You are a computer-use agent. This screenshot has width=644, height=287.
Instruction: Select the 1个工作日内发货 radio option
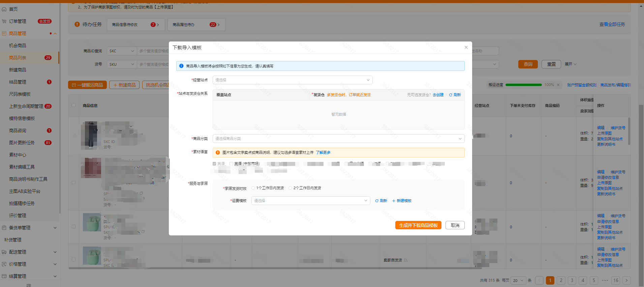[253, 188]
